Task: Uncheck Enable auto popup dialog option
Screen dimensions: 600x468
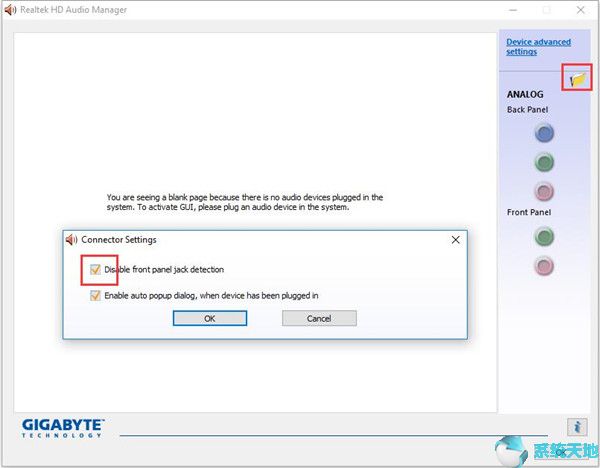Action: (x=95, y=295)
